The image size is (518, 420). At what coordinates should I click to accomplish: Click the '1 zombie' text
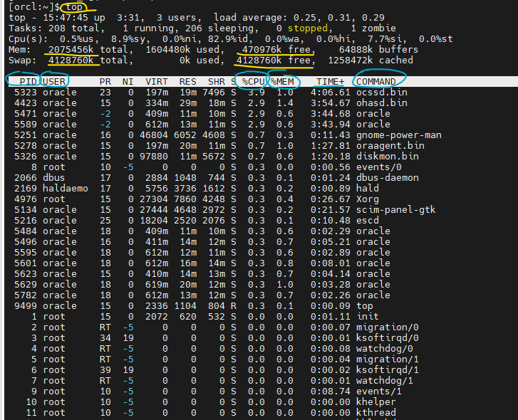coord(373,28)
